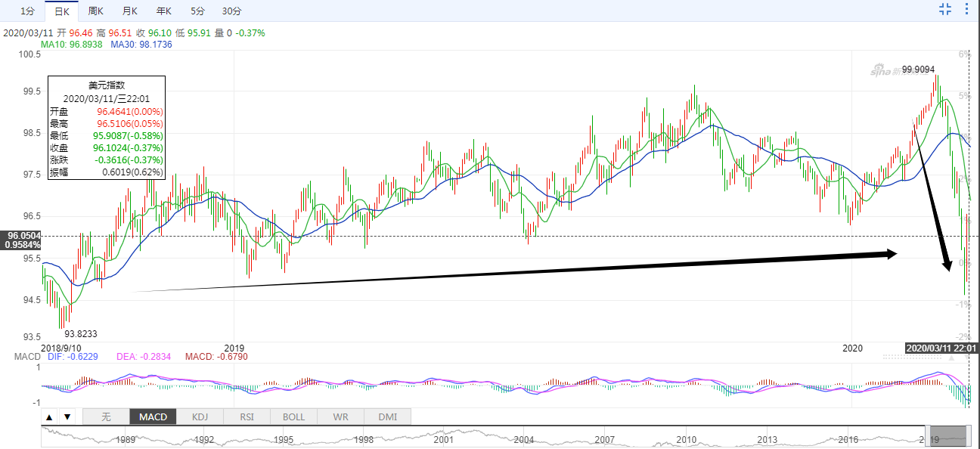Select the 日K daily chart tab
Screen dimensions: 980x449
tap(60, 11)
